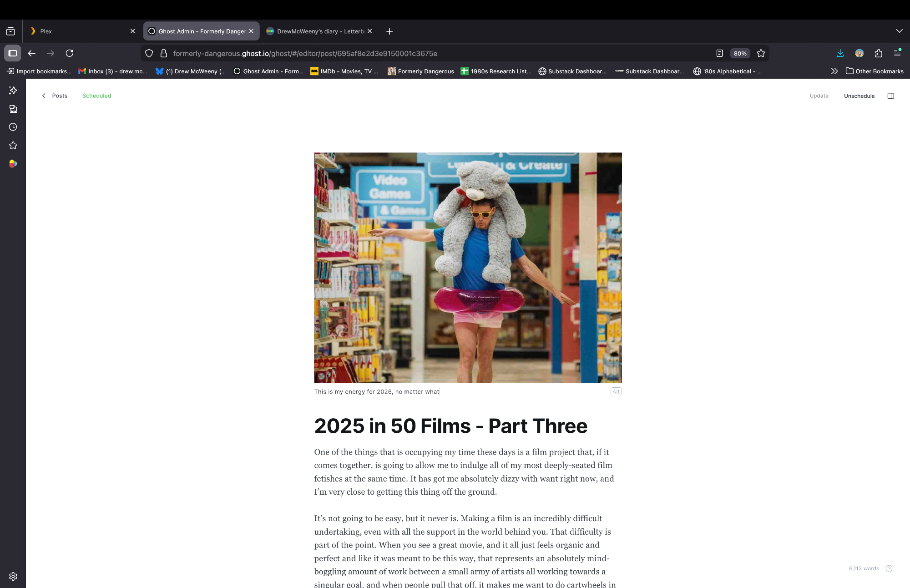Toggle the browser sidebar button
Viewport: 910px width, 588px height.
pos(13,53)
